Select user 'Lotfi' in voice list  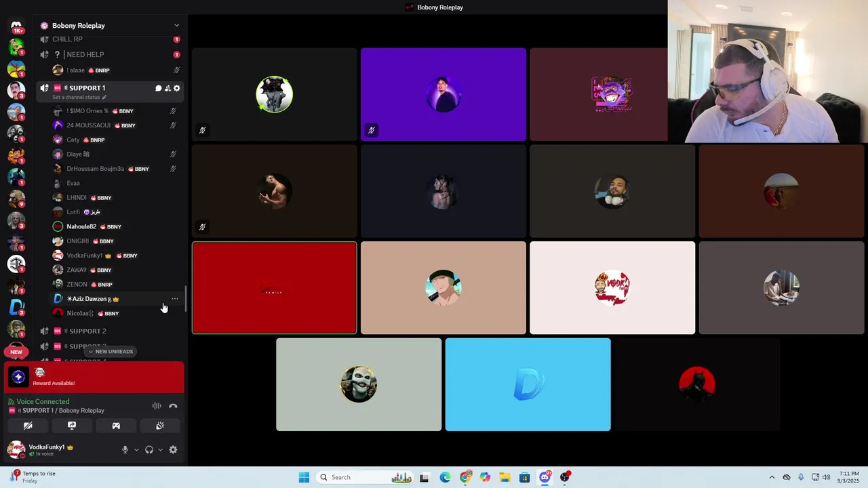(117, 212)
